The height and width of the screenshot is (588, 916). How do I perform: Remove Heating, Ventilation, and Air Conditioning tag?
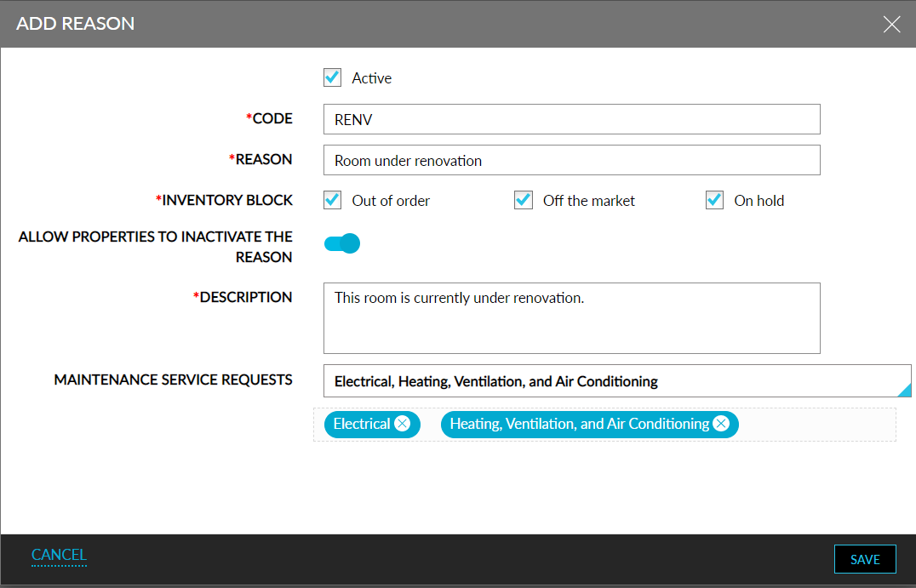point(721,423)
